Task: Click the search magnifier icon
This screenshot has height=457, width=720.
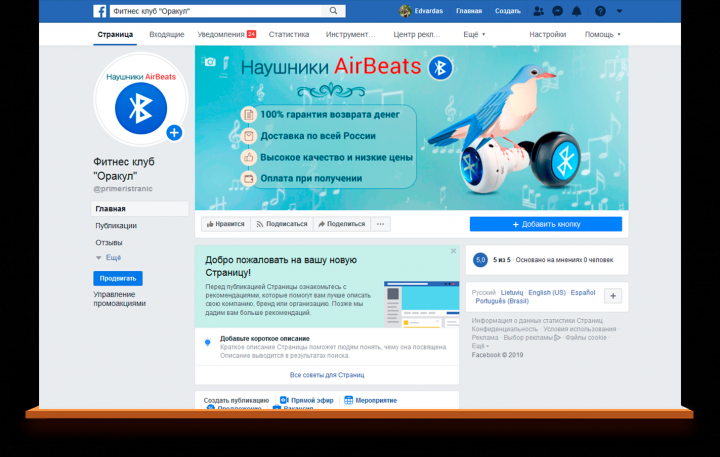Action: coord(333,11)
